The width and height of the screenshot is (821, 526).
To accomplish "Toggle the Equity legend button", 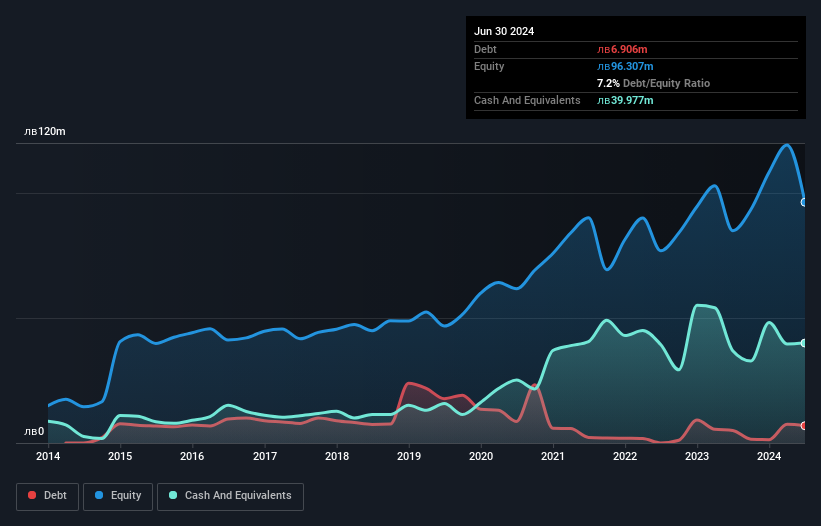I will click(118, 496).
